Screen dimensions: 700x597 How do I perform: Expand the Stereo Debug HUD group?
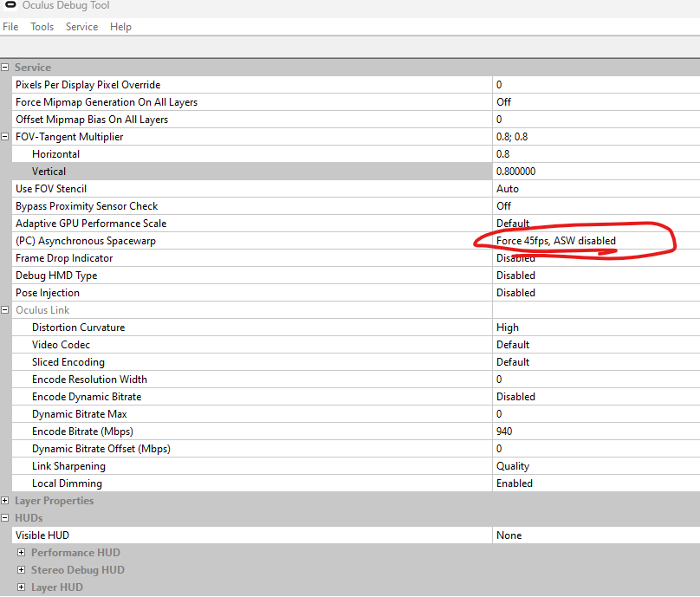point(21,570)
